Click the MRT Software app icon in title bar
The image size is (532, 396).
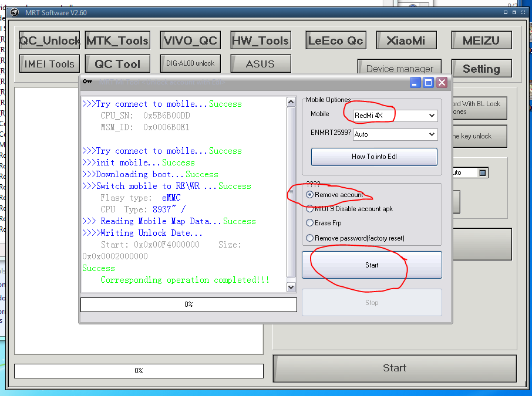pyautogui.click(x=15, y=12)
